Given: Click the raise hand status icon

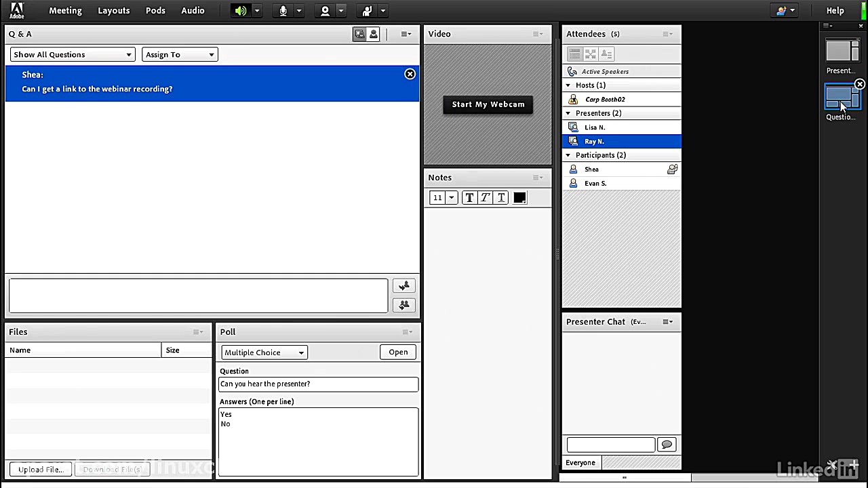Looking at the screenshot, I should tap(367, 11).
